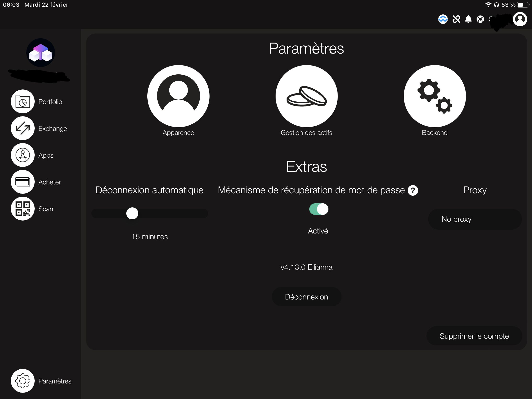The width and height of the screenshot is (532, 399).
Task: Select Apps in the sidebar
Action: pos(23,155)
